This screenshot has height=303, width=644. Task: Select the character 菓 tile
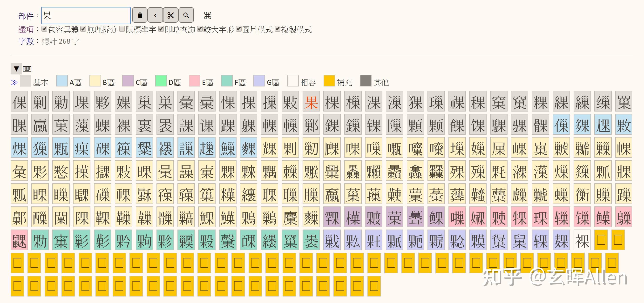[x=61, y=124]
